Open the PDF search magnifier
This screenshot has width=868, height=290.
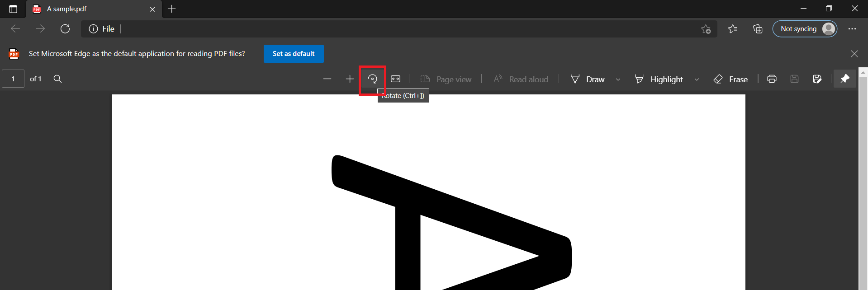click(x=57, y=79)
